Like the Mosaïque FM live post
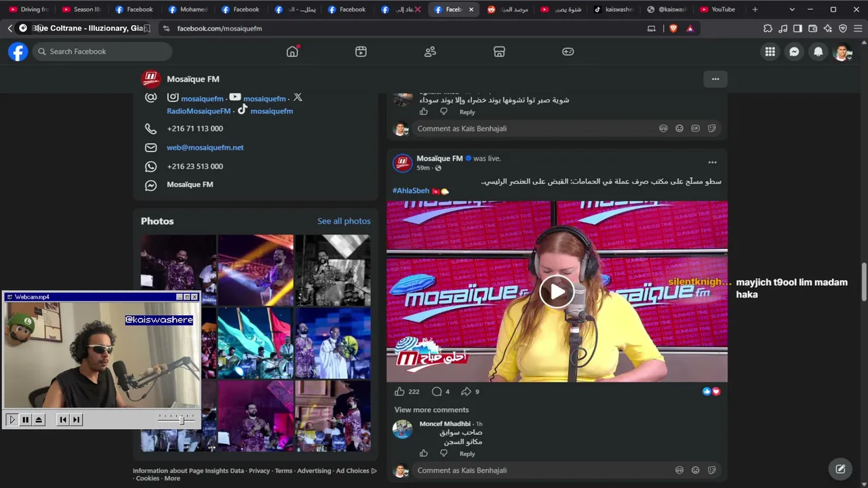 [399, 391]
